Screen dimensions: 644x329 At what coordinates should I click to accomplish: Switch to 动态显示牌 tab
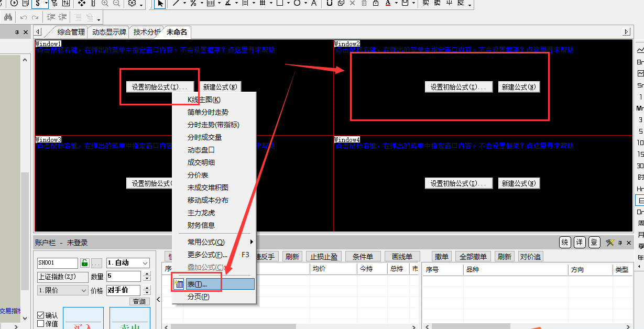coord(109,32)
